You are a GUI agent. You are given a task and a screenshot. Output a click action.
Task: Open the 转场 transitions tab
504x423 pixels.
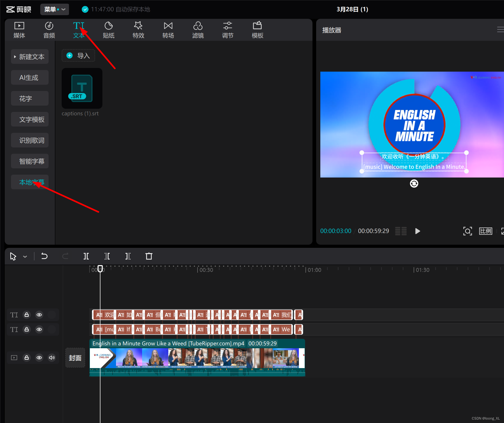[168, 30]
